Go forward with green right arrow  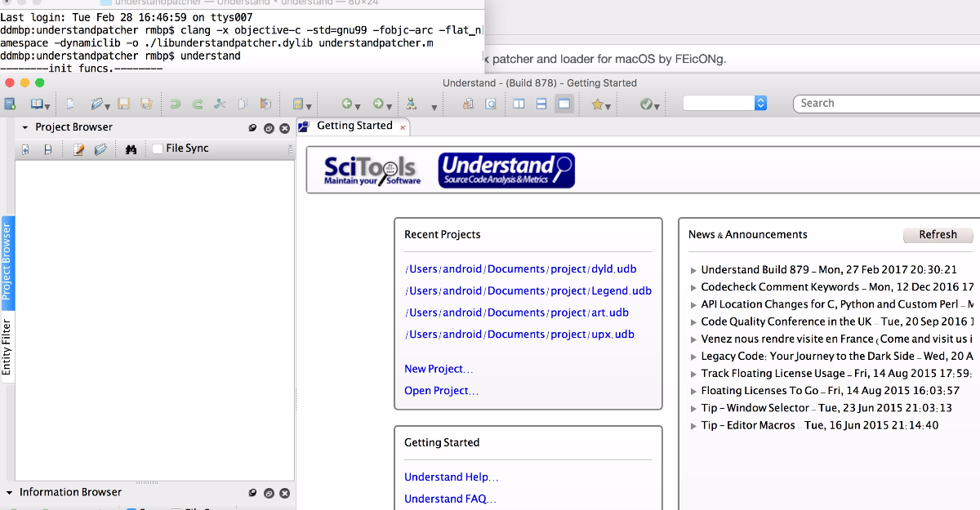coord(378,104)
